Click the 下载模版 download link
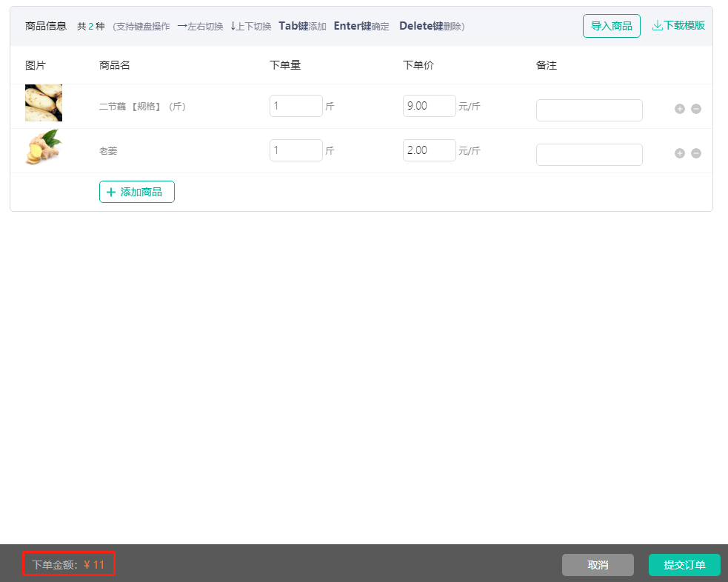 [678, 25]
